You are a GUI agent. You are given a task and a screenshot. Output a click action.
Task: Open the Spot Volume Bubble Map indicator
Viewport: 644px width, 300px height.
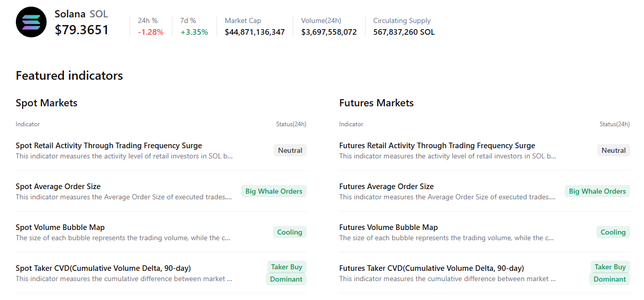click(x=60, y=227)
